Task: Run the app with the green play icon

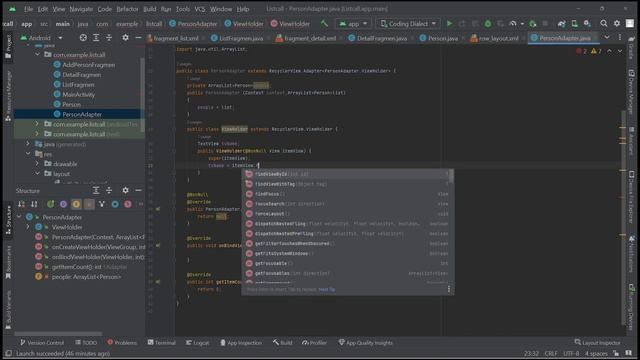Action: pos(449,24)
